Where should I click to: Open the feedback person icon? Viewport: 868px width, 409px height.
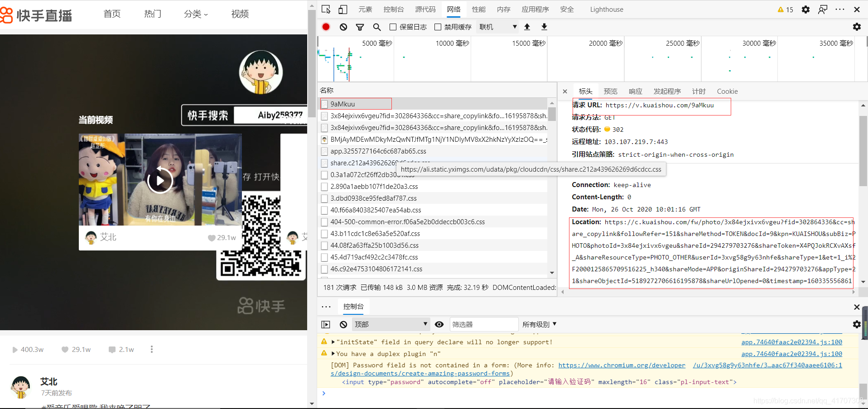(x=823, y=10)
